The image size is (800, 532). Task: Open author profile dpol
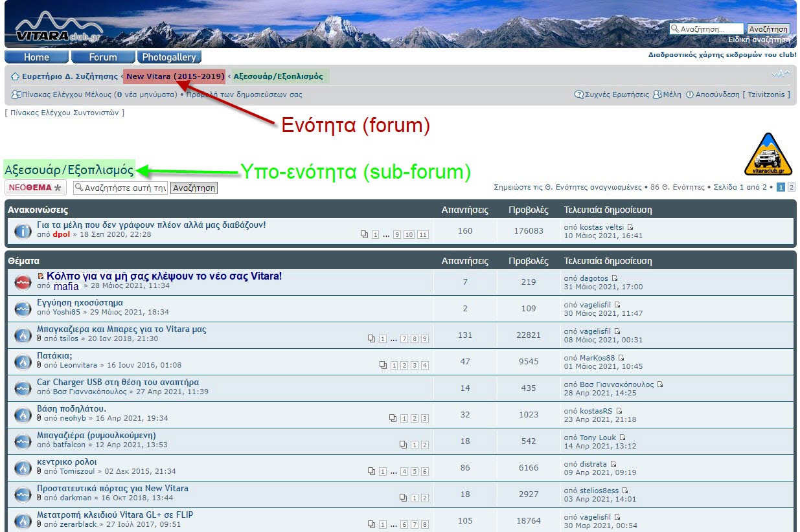pyautogui.click(x=61, y=234)
